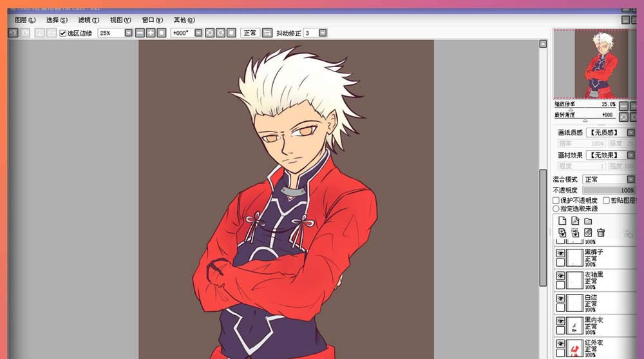This screenshot has height=359, width=644.
Task: Click the new layer folder icon
Action: click(588, 220)
